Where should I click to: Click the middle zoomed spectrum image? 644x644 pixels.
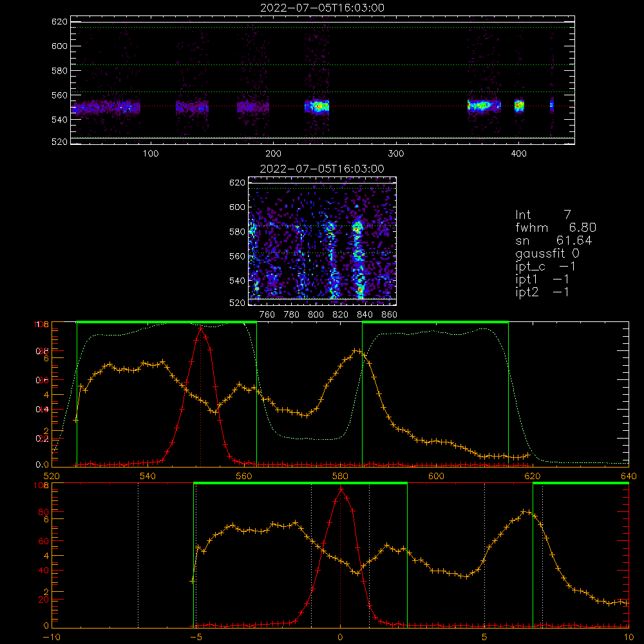coord(323,241)
